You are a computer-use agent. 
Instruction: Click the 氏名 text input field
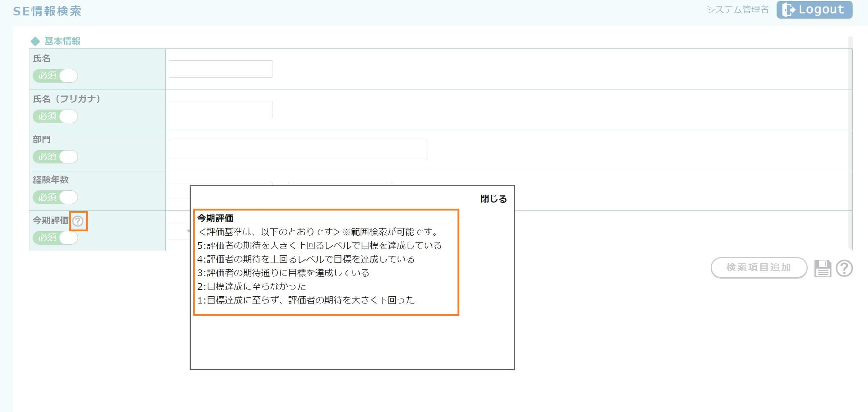pos(221,69)
